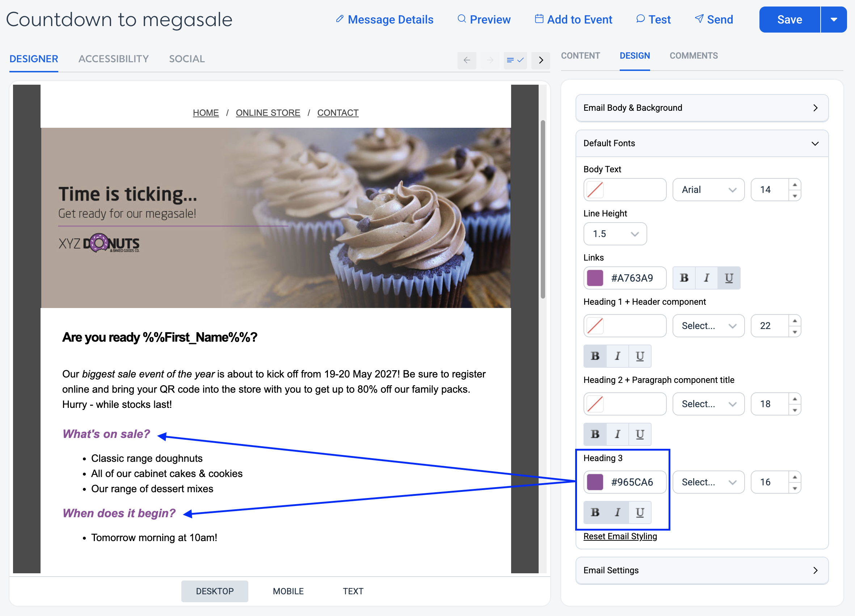
Task: Toggle bold for Links
Action: (684, 278)
